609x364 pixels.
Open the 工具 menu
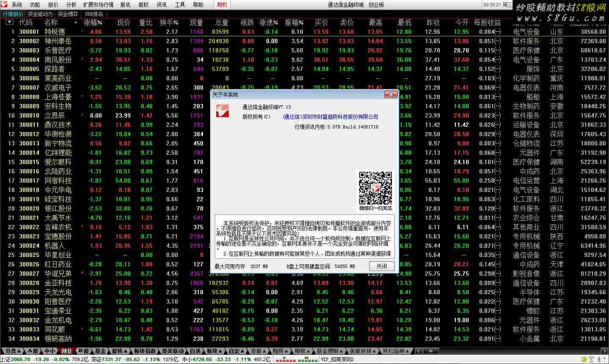(180, 5)
